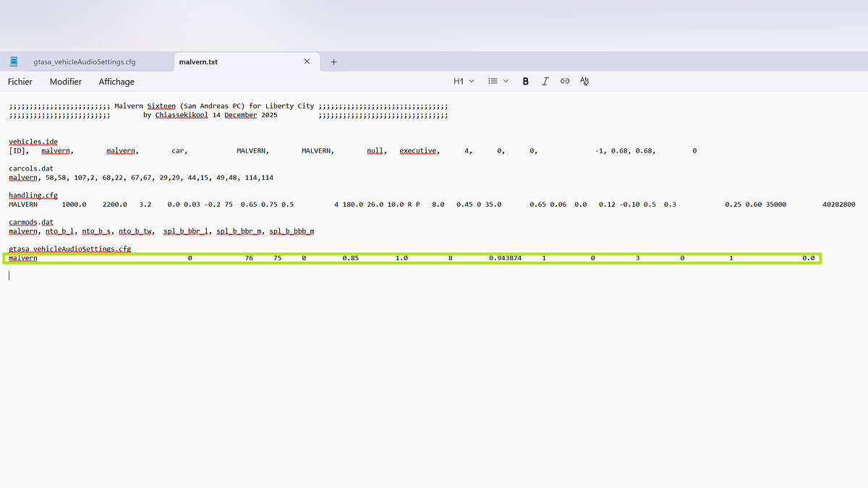Image resolution: width=868 pixels, height=488 pixels.
Task: Click the Chiassekikool author name
Action: (x=182, y=115)
